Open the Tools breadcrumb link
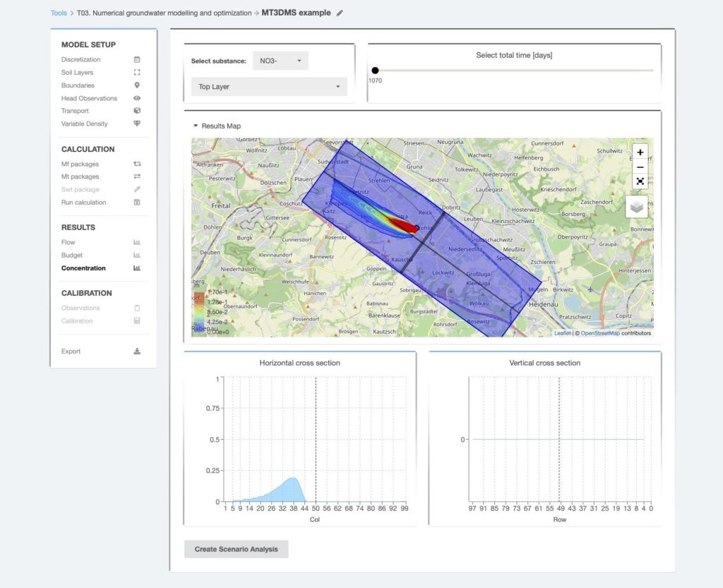The image size is (723, 588). click(x=58, y=12)
